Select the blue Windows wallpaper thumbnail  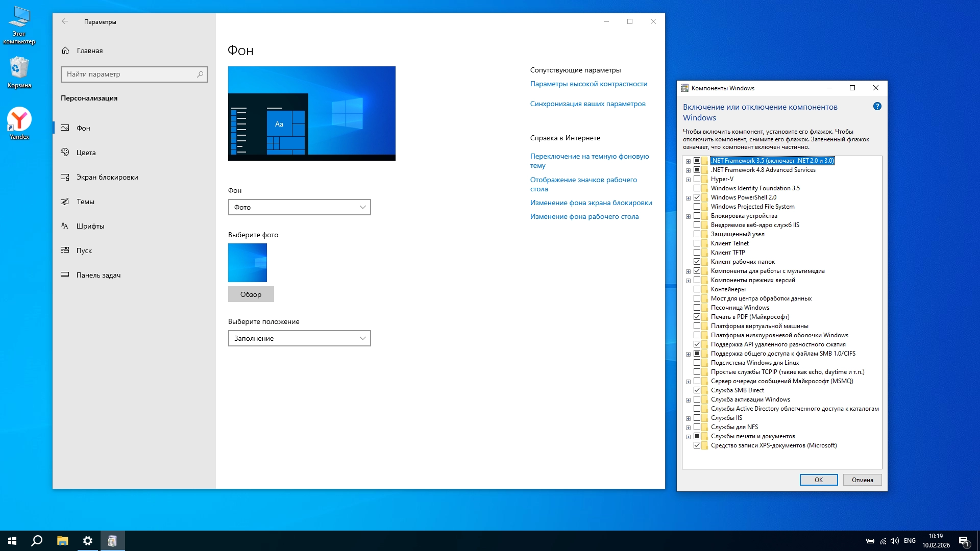coord(248,263)
